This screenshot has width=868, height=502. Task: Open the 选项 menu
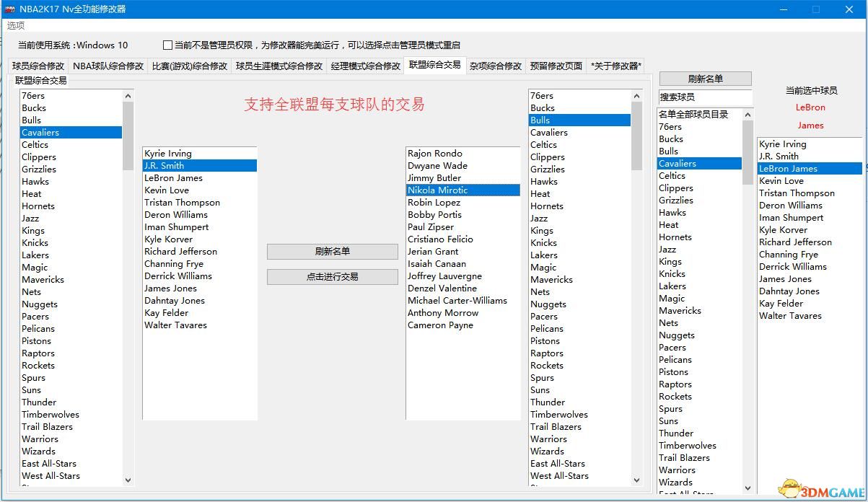16,25
